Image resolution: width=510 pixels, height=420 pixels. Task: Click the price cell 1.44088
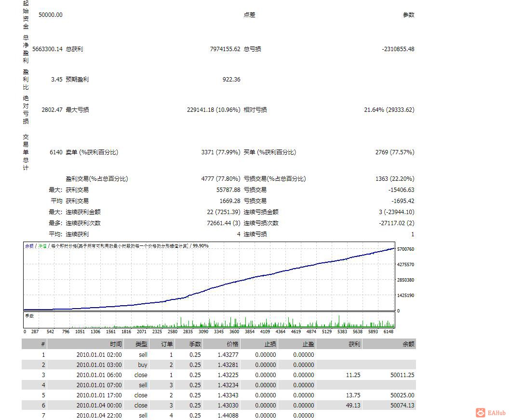tap(228, 416)
